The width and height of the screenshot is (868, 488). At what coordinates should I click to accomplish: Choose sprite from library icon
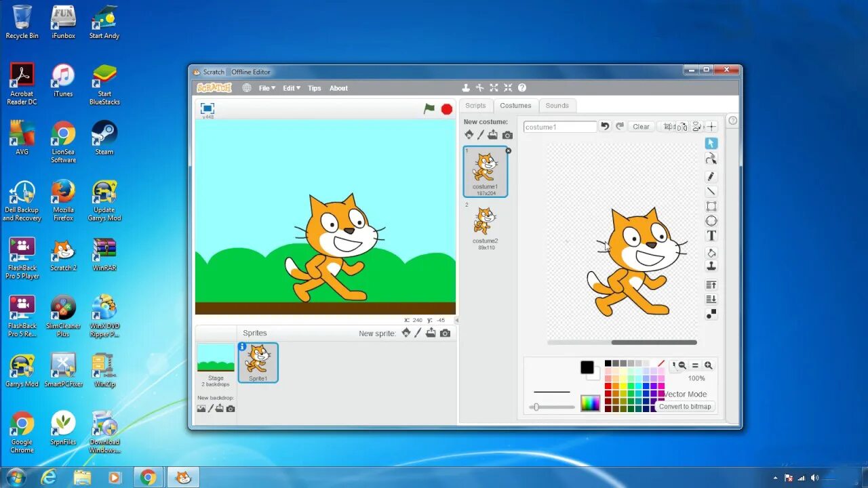click(x=406, y=333)
